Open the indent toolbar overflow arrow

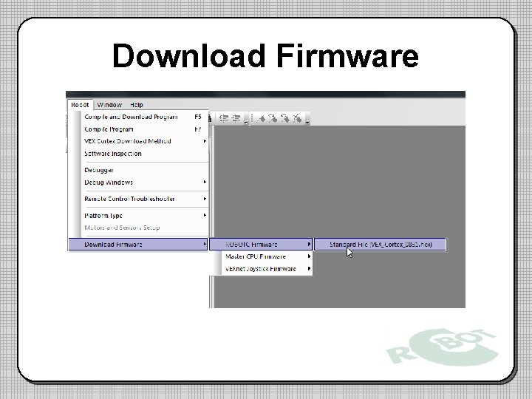pyautogui.click(x=246, y=120)
